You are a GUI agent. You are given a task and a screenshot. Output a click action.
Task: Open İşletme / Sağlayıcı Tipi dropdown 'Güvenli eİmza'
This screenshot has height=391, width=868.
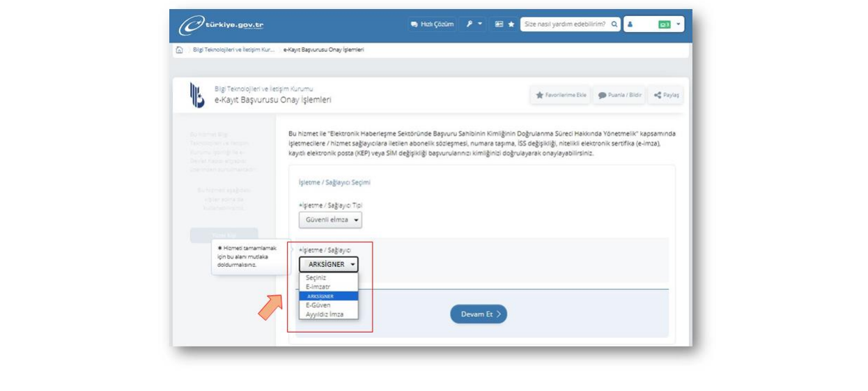pos(330,220)
